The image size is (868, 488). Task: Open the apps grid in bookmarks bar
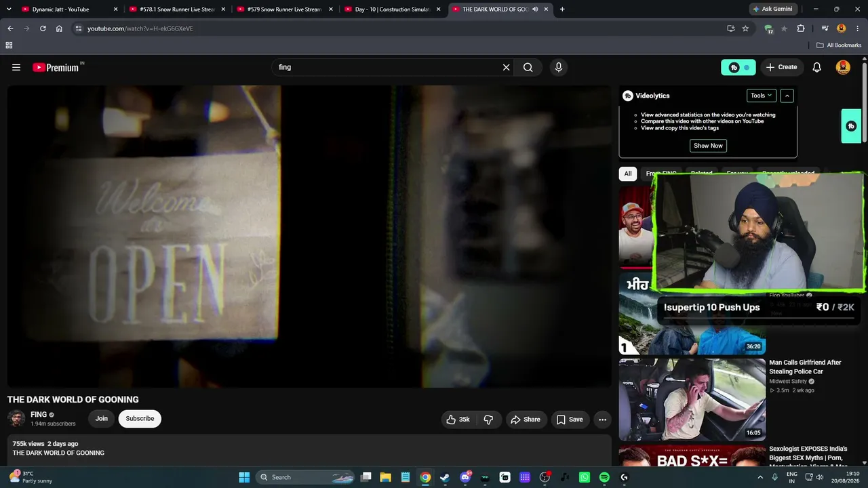(9, 45)
